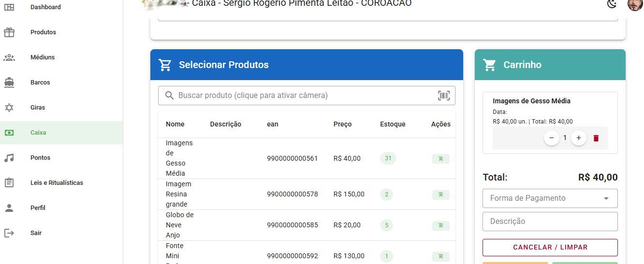Click the Preço column header

click(343, 124)
